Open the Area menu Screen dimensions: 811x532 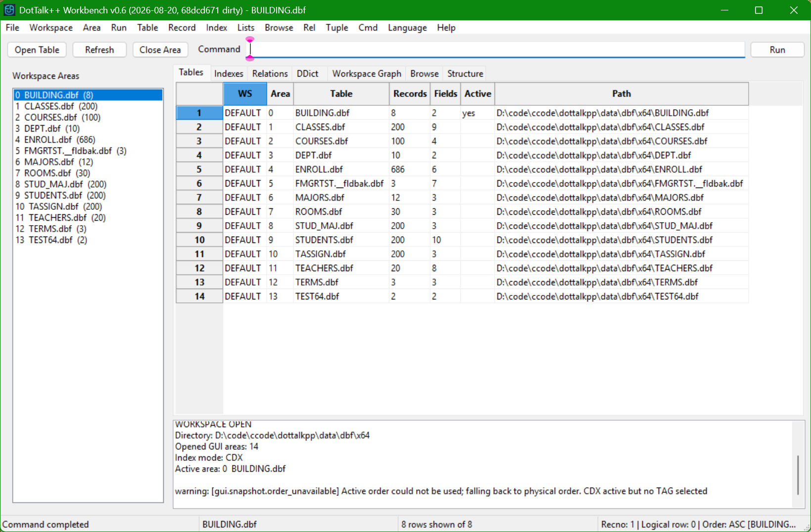coord(92,28)
